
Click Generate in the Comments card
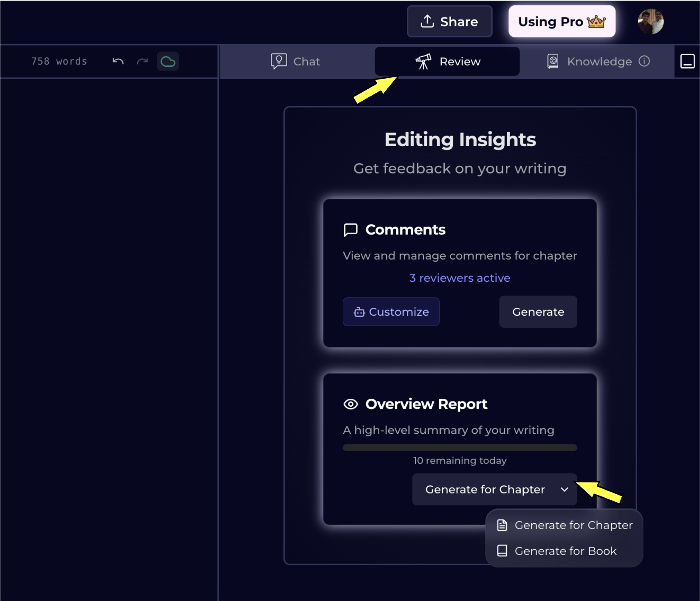pos(538,312)
